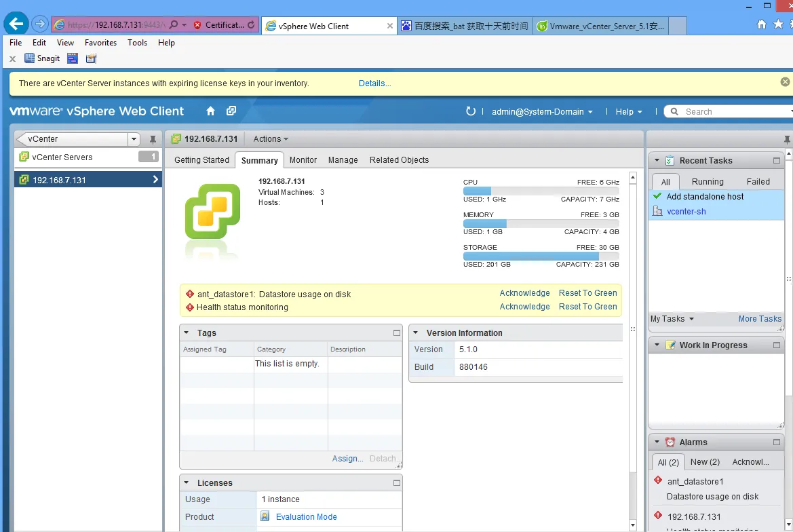This screenshot has height=532, width=793.
Task: Minimize the Recent Tasks panel
Action: click(776, 160)
